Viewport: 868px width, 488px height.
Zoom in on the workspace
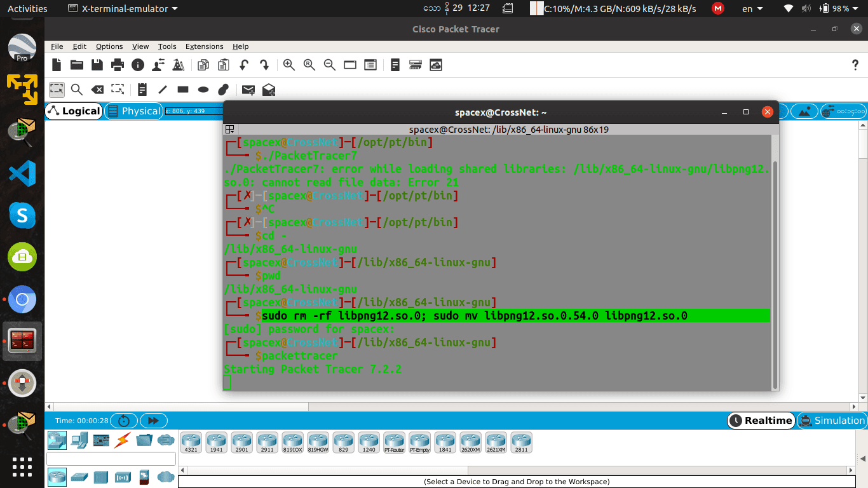click(x=289, y=65)
